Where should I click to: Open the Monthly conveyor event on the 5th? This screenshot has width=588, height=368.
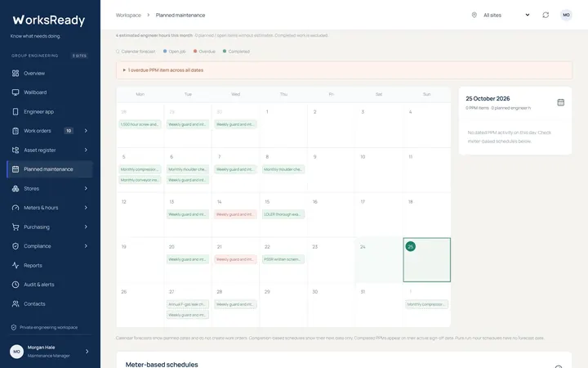tap(140, 180)
